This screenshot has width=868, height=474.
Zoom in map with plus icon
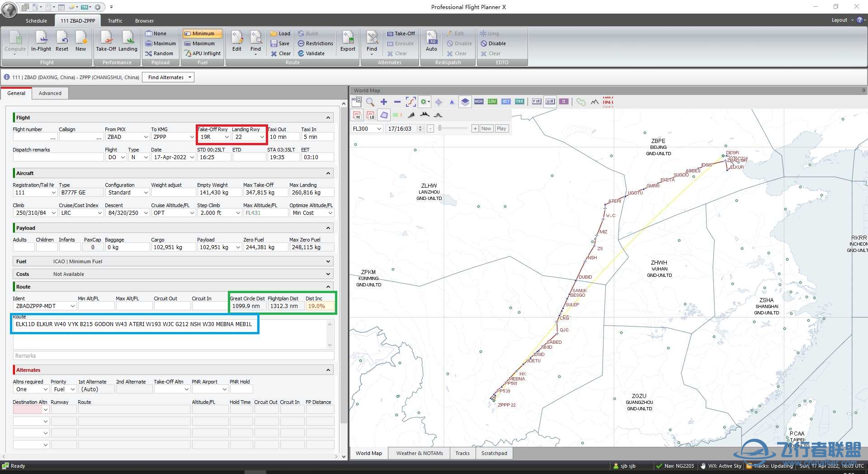coord(384,102)
